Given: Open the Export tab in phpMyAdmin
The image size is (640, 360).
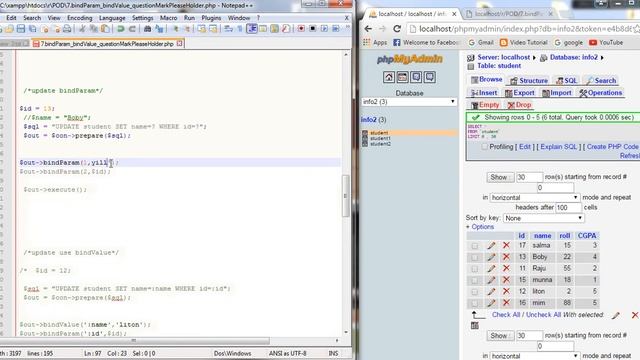Looking at the screenshot, I should pyautogui.click(x=520, y=93).
